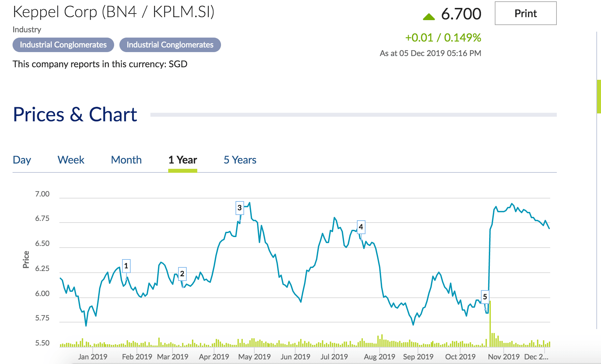Click the 6.50 price axis label
Image resolution: width=601 pixels, height=364 pixels.
tap(42, 244)
